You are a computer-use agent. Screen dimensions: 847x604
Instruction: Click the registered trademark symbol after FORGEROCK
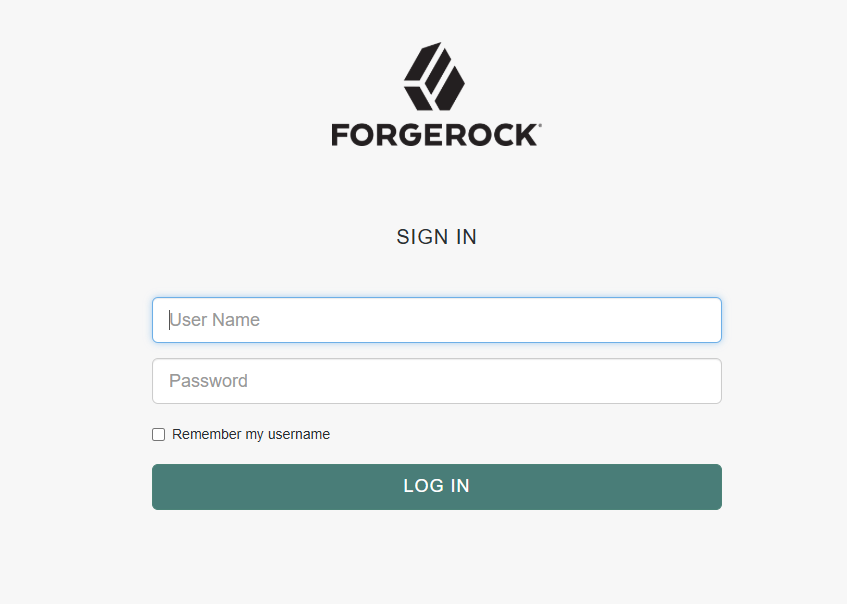click(540, 126)
